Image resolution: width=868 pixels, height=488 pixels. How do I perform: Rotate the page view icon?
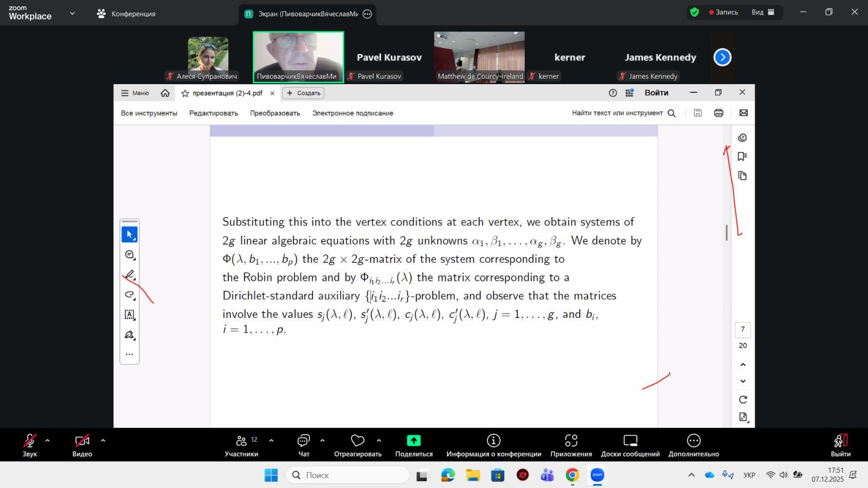[x=743, y=400]
